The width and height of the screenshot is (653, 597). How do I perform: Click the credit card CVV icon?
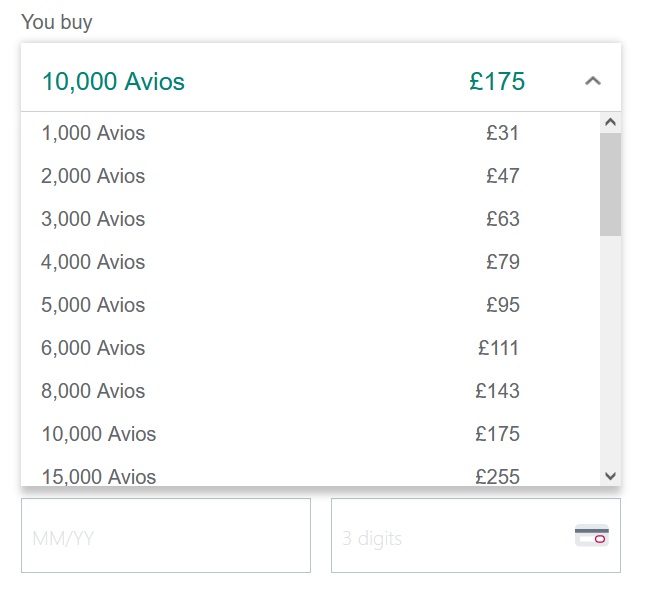(x=592, y=536)
